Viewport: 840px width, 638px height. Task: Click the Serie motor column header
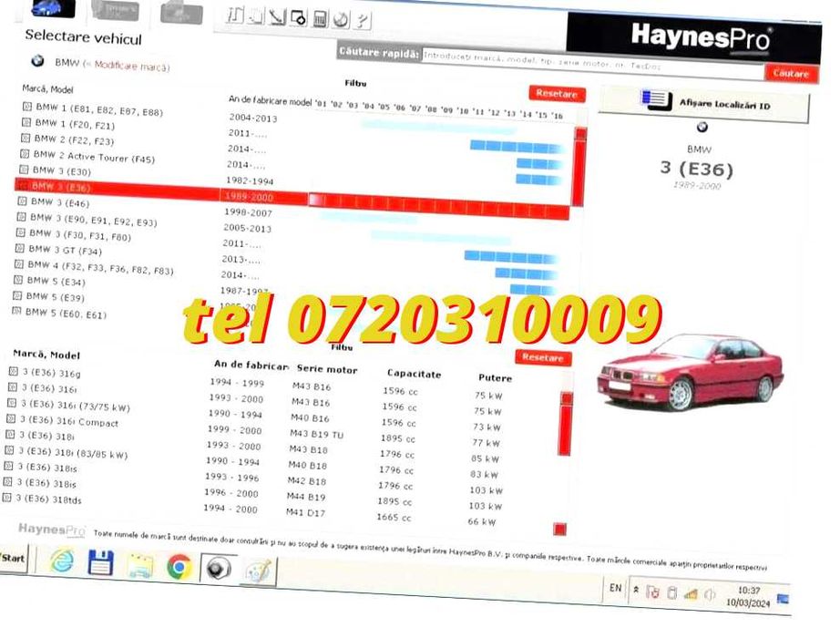327,369
